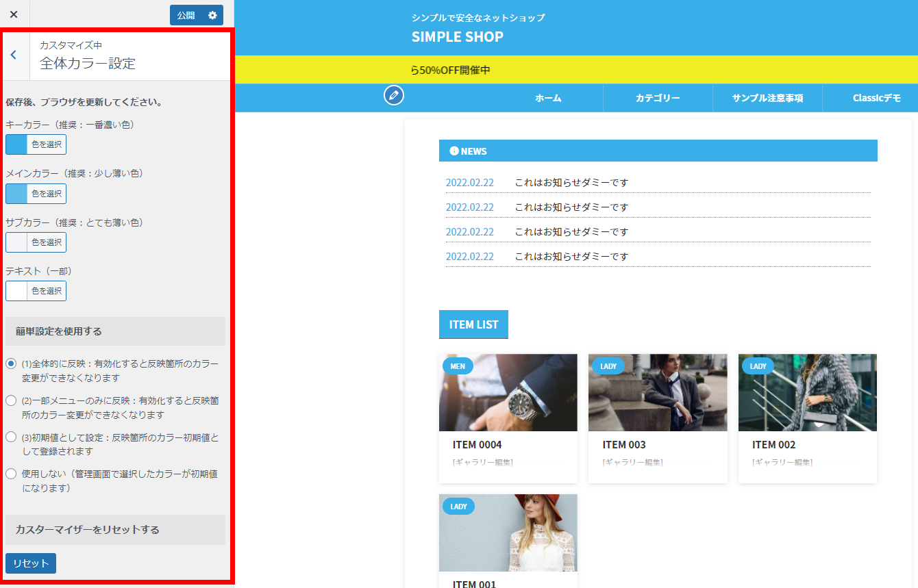
Task: Click the 簡単設定を使用する section header
Action: click(x=115, y=331)
